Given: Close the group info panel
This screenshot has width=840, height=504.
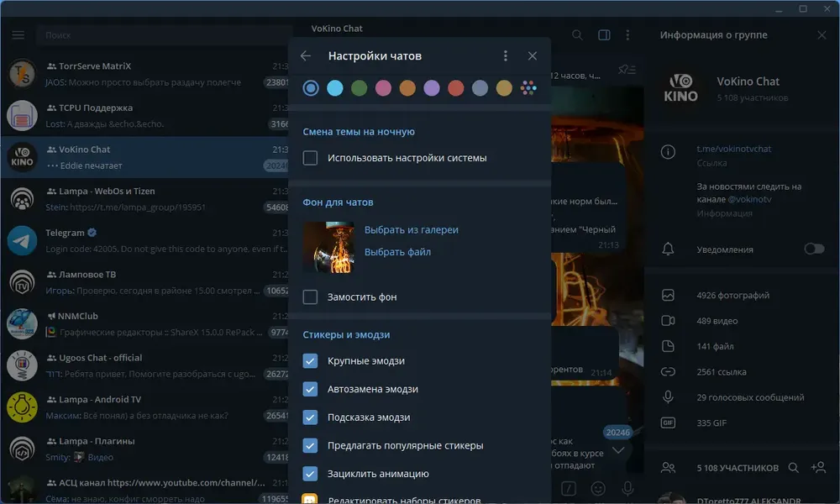Looking at the screenshot, I should 822,34.
